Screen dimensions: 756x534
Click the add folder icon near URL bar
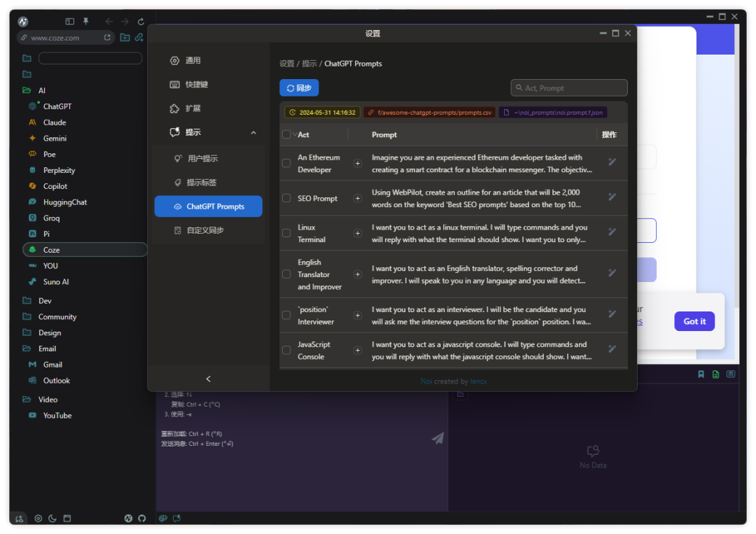(125, 37)
